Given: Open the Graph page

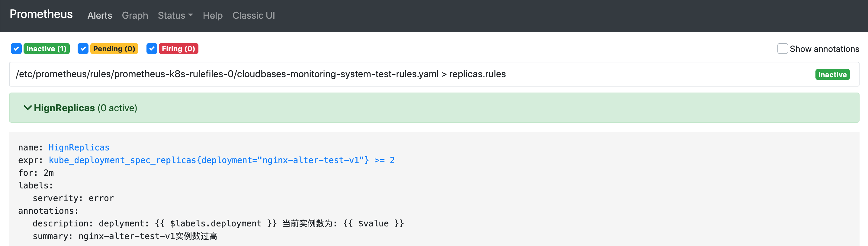Looking at the screenshot, I should (135, 15).
